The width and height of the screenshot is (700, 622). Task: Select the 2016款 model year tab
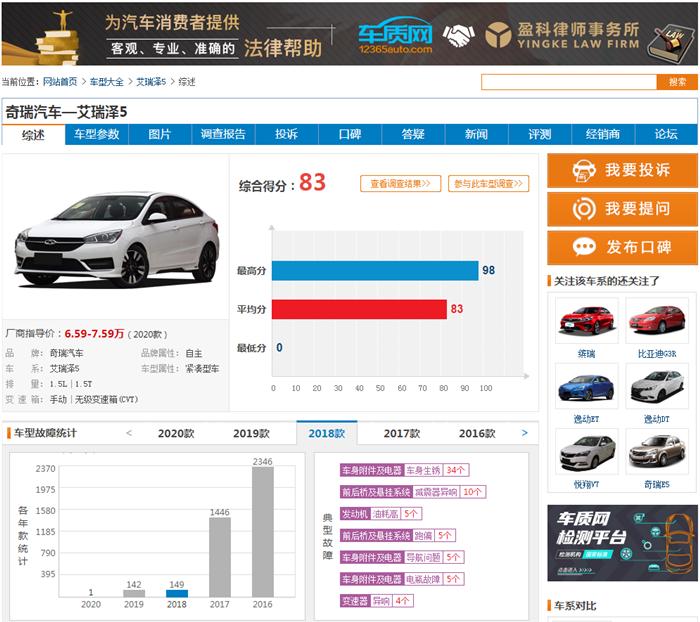pos(477,434)
